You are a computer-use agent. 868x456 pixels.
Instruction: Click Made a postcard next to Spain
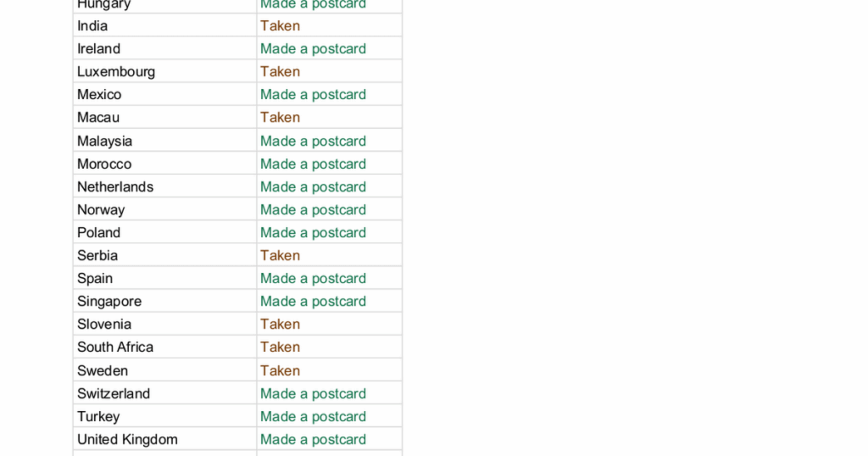313,278
